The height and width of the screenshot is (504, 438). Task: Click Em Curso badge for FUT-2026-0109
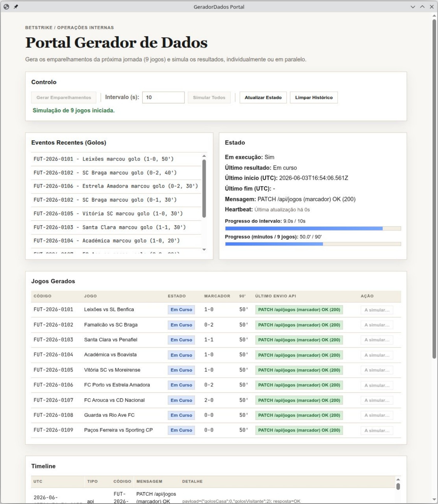pyautogui.click(x=181, y=430)
